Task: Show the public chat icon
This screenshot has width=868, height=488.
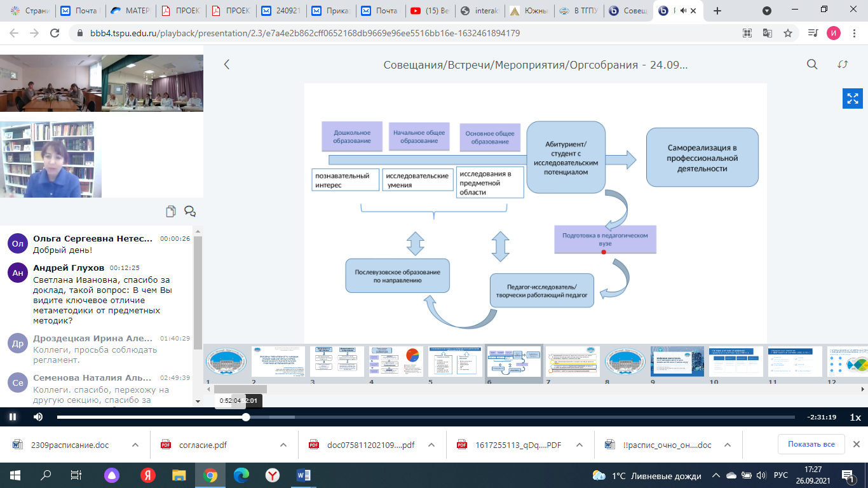Action: (189, 212)
